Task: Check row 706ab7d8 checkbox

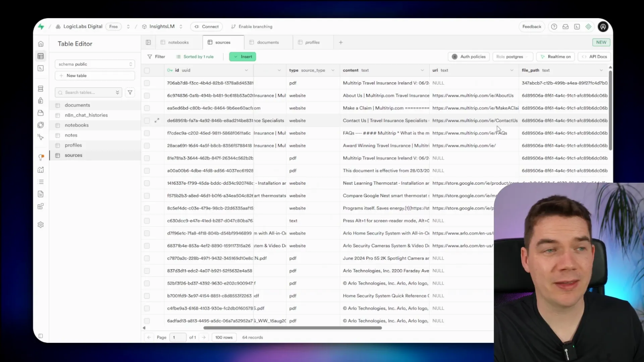Action: (147, 83)
